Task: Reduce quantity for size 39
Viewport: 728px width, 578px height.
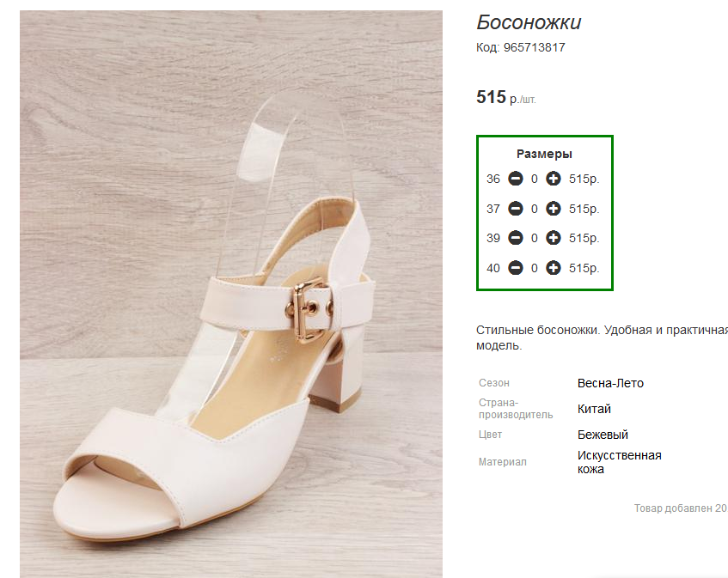Action: click(516, 238)
